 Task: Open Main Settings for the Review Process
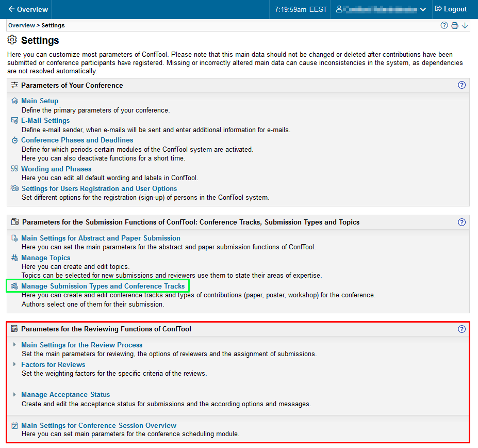click(x=81, y=345)
